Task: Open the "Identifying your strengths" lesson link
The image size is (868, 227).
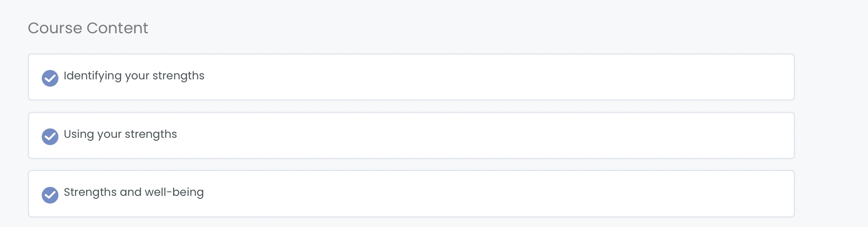Action: coord(134,76)
